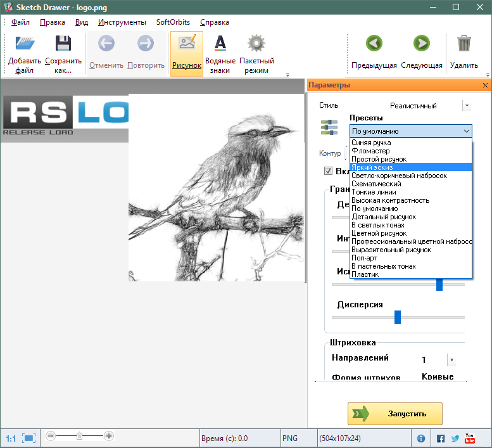The width and height of the screenshot is (492, 448).
Task: Click the Save as floppy icon
Action: click(63, 44)
